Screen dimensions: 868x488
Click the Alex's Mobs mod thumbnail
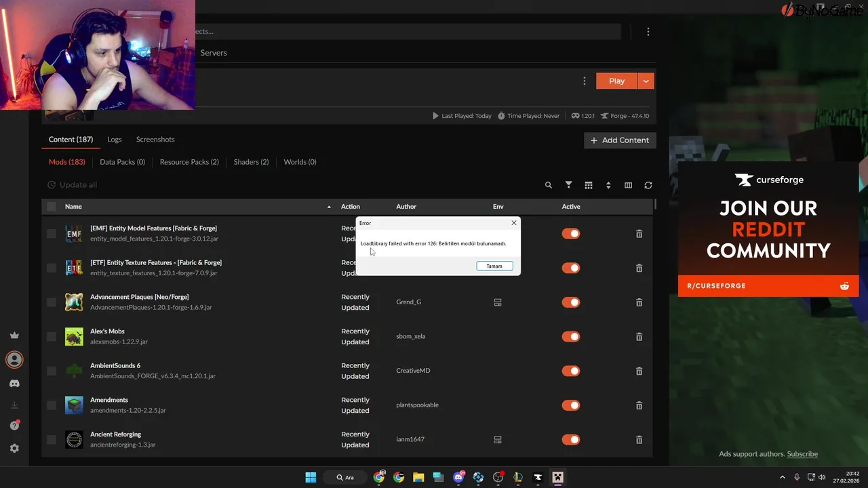point(74,336)
